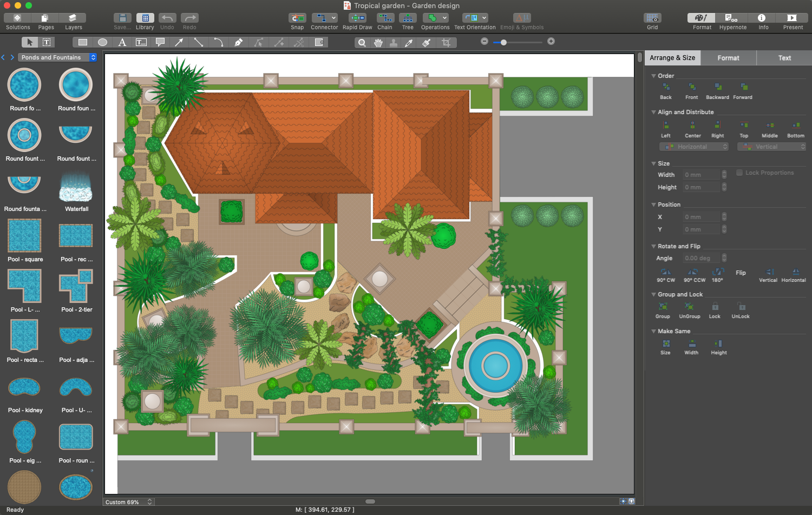Click the zoom slider handle
This screenshot has height=515, width=812.
[503, 42]
